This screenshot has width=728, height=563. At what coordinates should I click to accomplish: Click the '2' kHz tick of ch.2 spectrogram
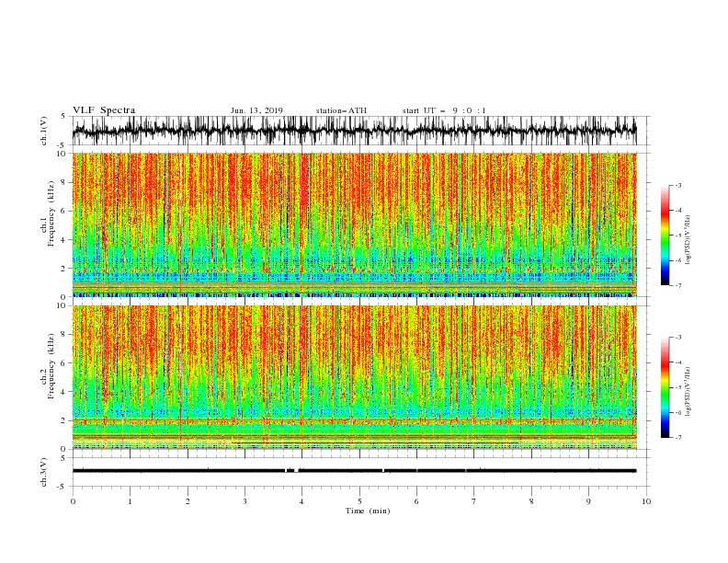click(x=64, y=420)
